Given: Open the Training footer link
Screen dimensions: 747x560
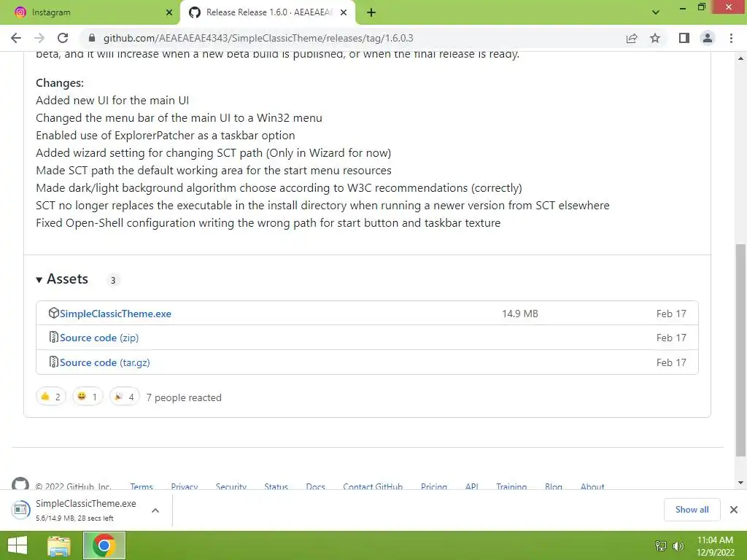Looking at the screenshot, I should (511, 486).
